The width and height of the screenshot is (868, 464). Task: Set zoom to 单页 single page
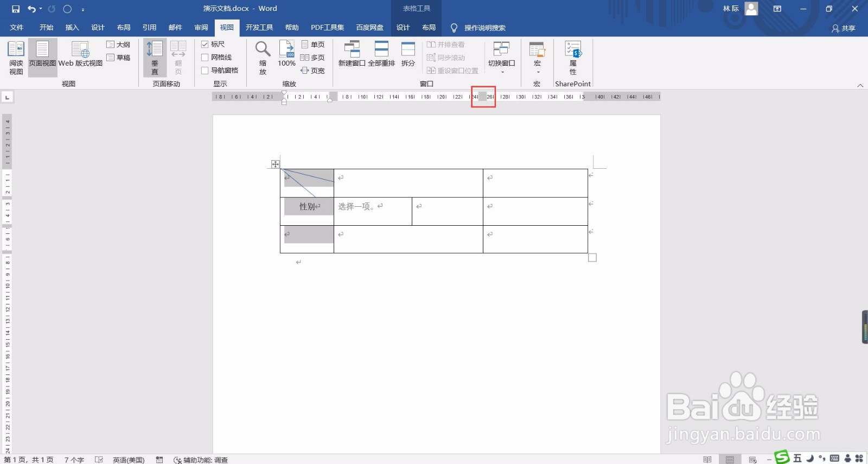tap(313, 45)
